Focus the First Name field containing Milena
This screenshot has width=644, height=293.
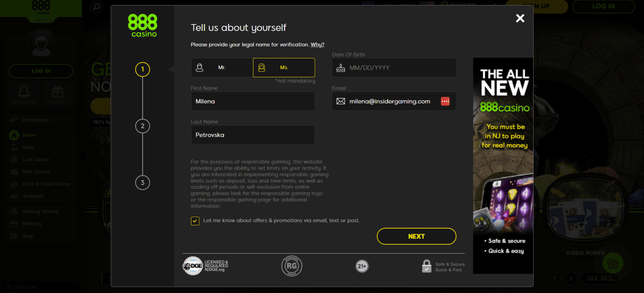tap(253, 101)
